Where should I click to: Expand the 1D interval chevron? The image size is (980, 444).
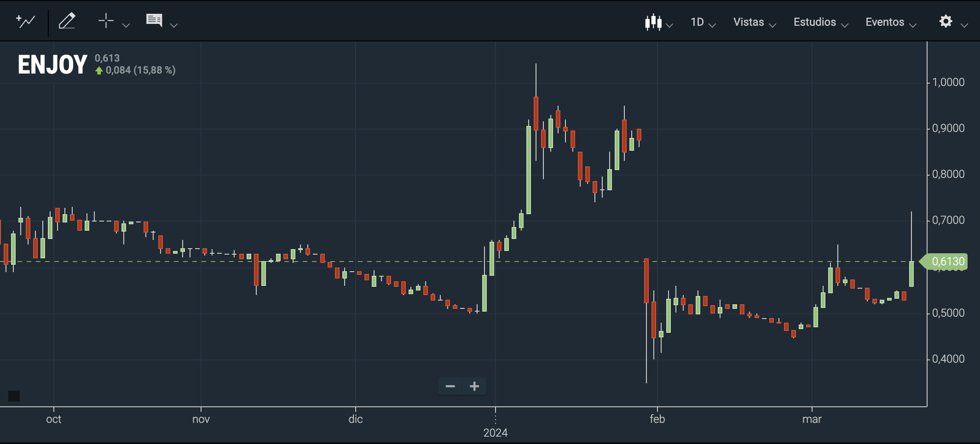pyautogui.click(x=712, y=26)
